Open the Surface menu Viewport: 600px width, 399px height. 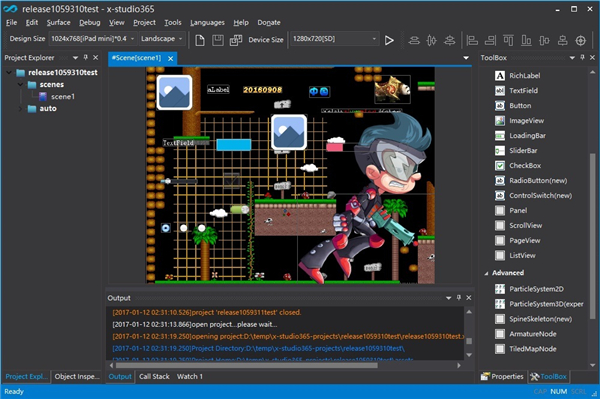pyautogui.click(x=59, y=23)
